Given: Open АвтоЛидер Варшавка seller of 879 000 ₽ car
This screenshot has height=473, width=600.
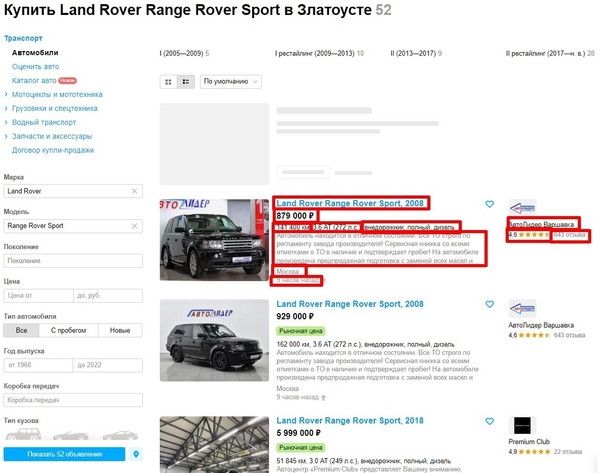Looking at the screenshot, I should (x=541, y=224).
